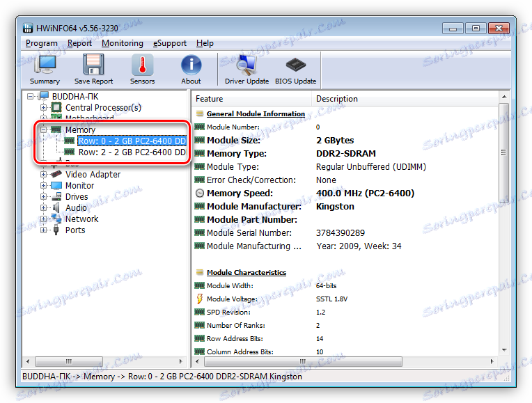Image resolution: width=532 pixels, height=403 pixels.
Task: Click the Description column header
Action: pyautogui.click(x=405, y=99)
